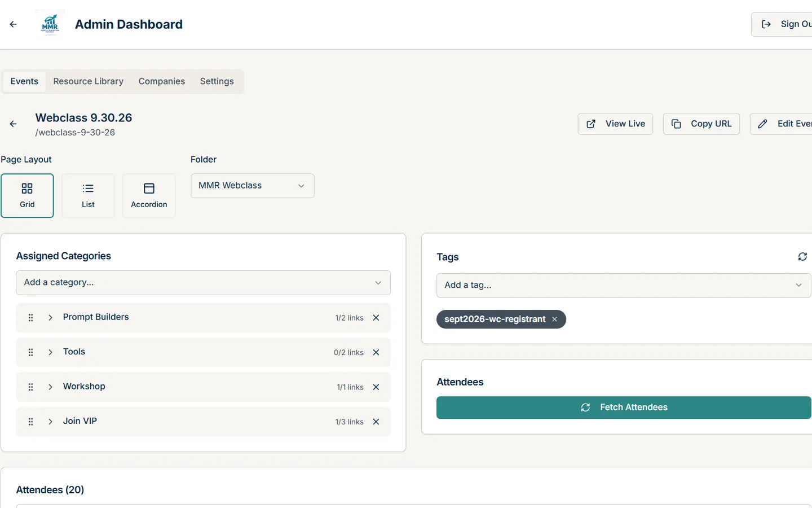Click the 1/2 links count

[x=349, y=318]
